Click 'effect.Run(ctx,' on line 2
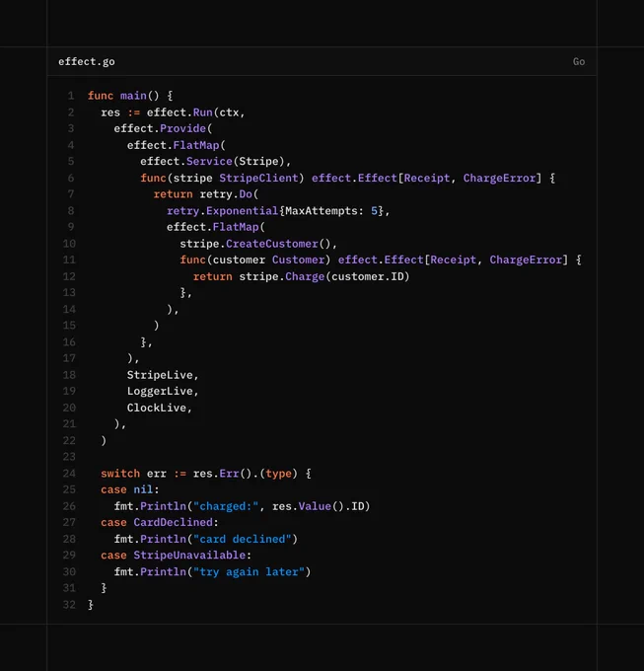The width and height of the screenshot is (644, 671). 195,112
